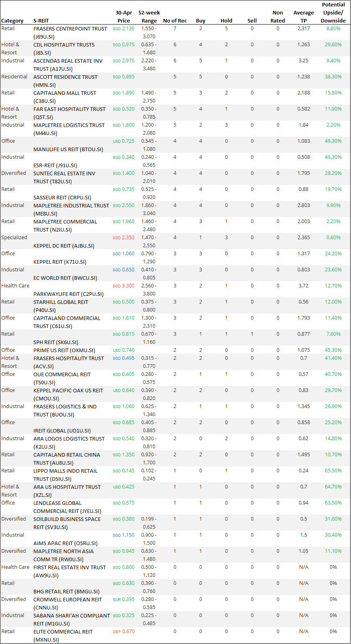The image size is (351, 644).
Task: Click ARA US HOSPITALITY TRUST (XZL.SI)
Action: [67, 491]
